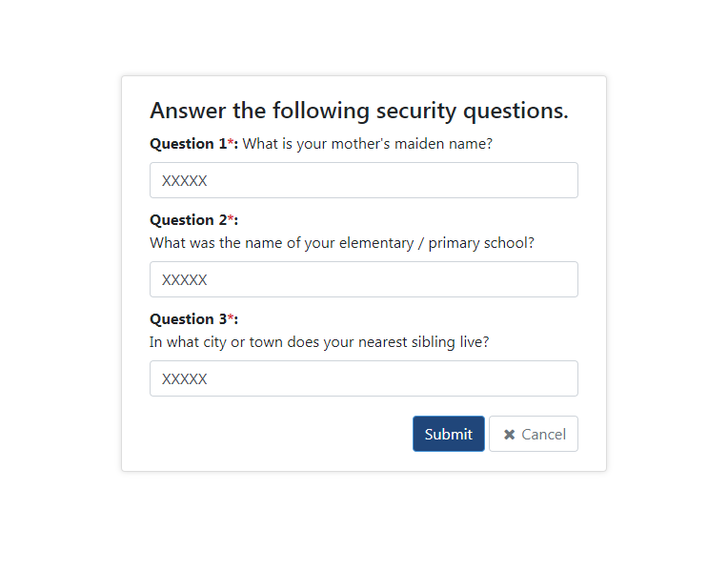Click the nearest sibling city question text
This screenshot has width=728, height=571.
point(319,342)
